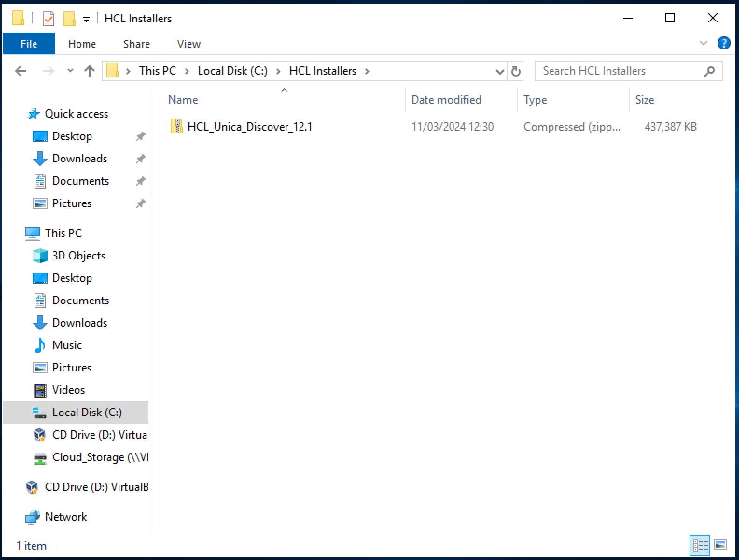Click the Compressed (zipp... type cell

572,127
